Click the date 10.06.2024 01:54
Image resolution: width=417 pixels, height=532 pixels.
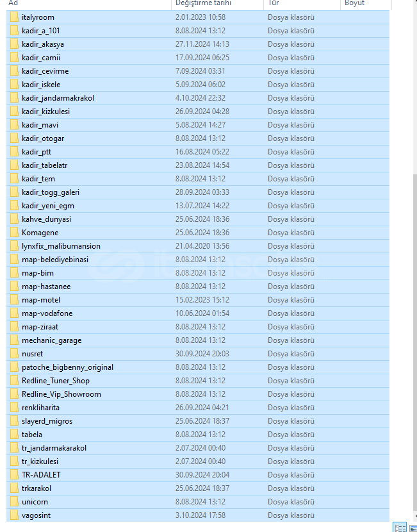pos(202,313)
